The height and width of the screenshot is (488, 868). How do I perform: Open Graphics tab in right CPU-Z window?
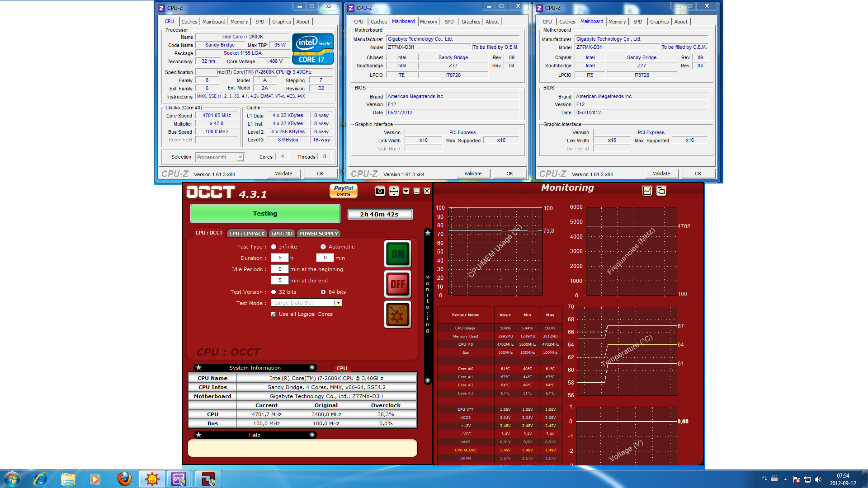(x=659, y=22)
